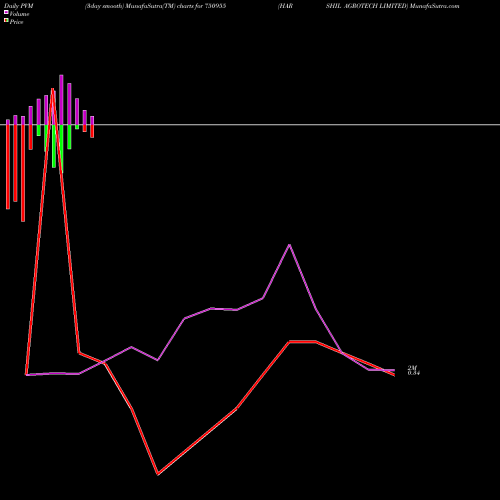500x500 pixels.
Task: Click the lowest point of the red price line
Action: [x=158, y=474]
